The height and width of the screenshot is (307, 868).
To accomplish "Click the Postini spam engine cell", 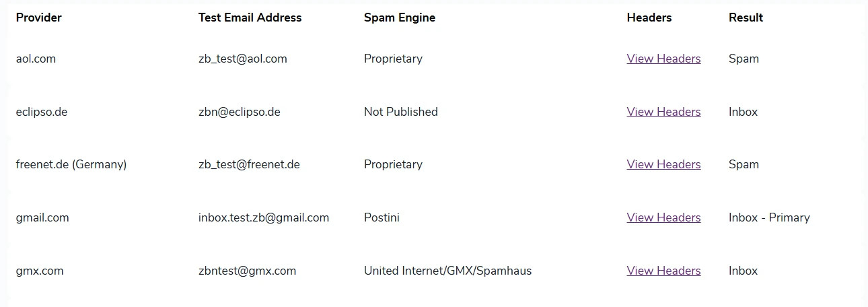I will pos(382,217).
